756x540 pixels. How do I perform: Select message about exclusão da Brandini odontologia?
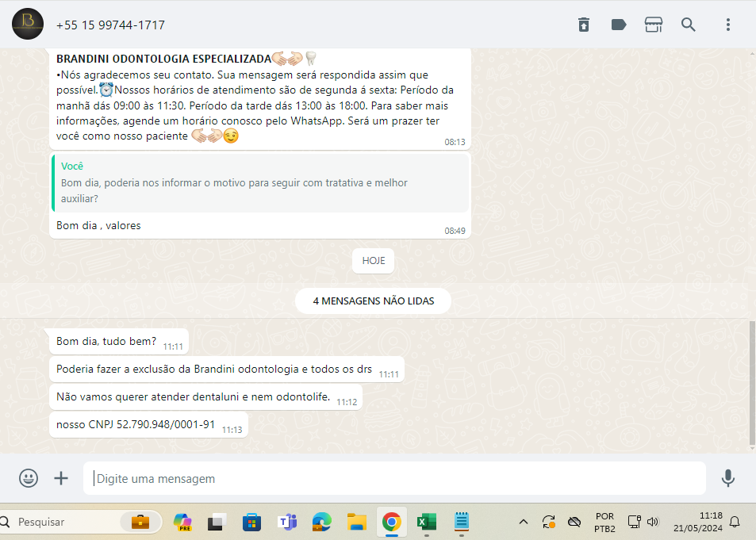[x=227, y=370]
